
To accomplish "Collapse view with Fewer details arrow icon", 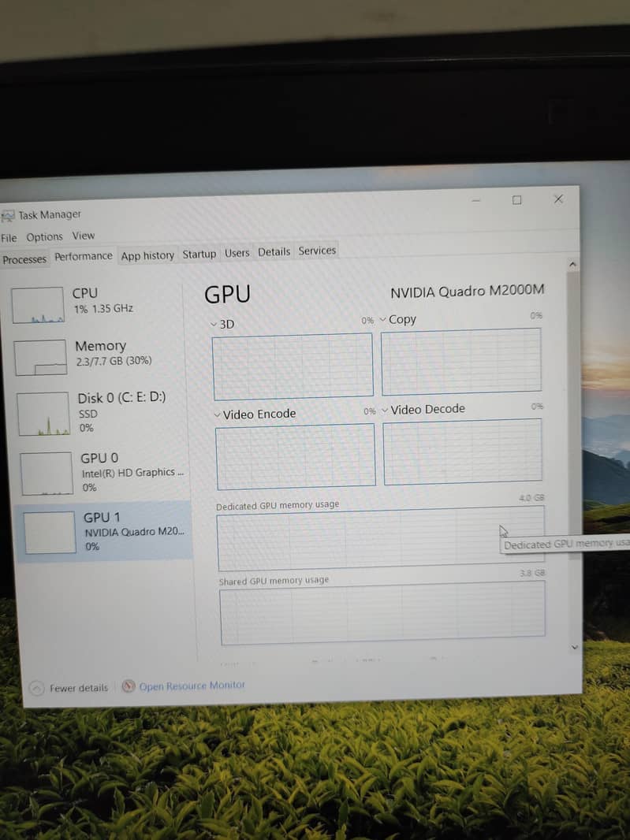I will [36, 689].
